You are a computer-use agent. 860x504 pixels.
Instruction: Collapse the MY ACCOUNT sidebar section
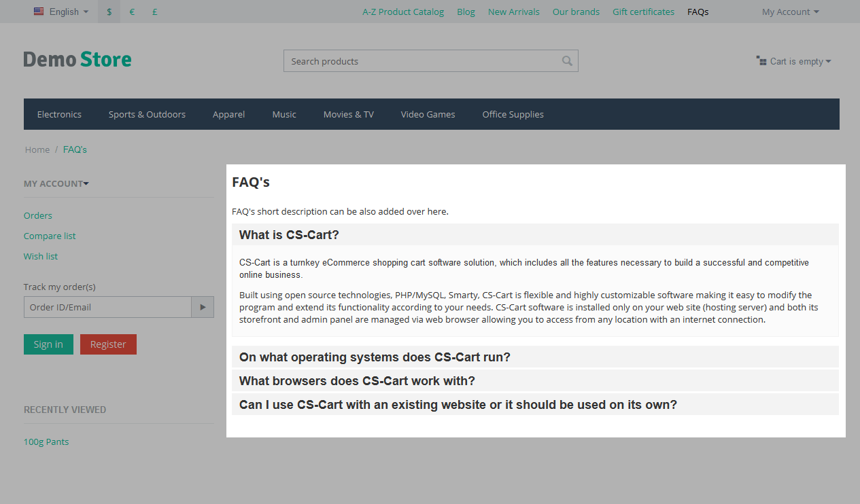point(56,183)
